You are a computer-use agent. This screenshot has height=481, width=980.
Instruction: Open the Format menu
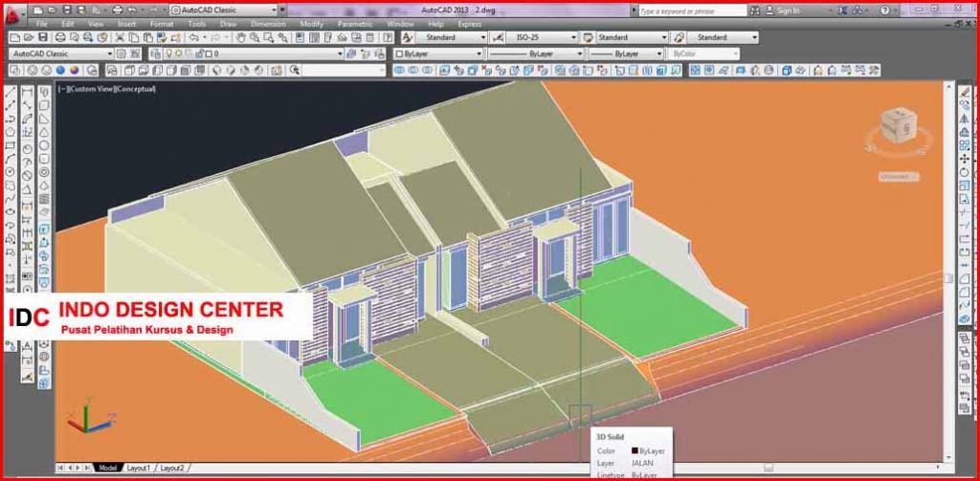tap(161, 24)
